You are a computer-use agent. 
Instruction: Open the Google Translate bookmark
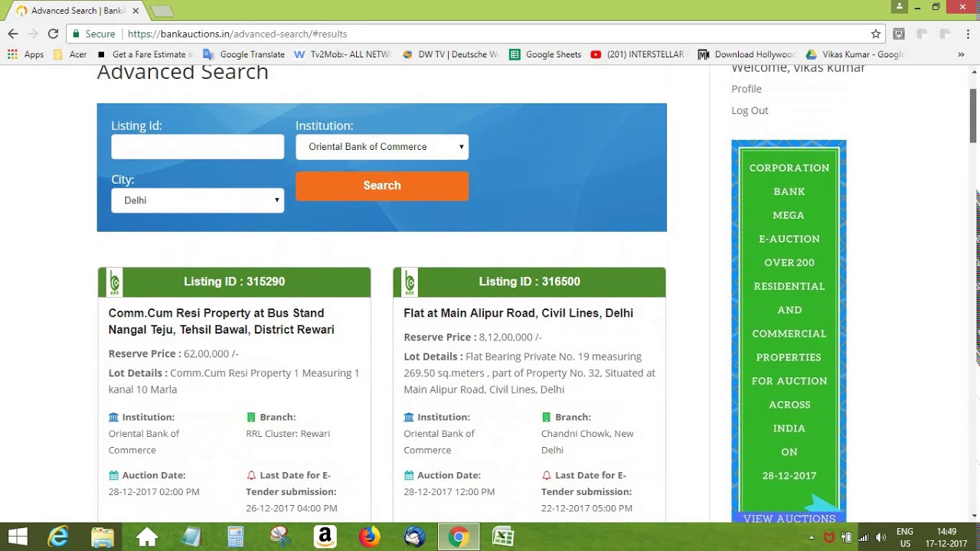pyautogui.click(x=244, y=54)
